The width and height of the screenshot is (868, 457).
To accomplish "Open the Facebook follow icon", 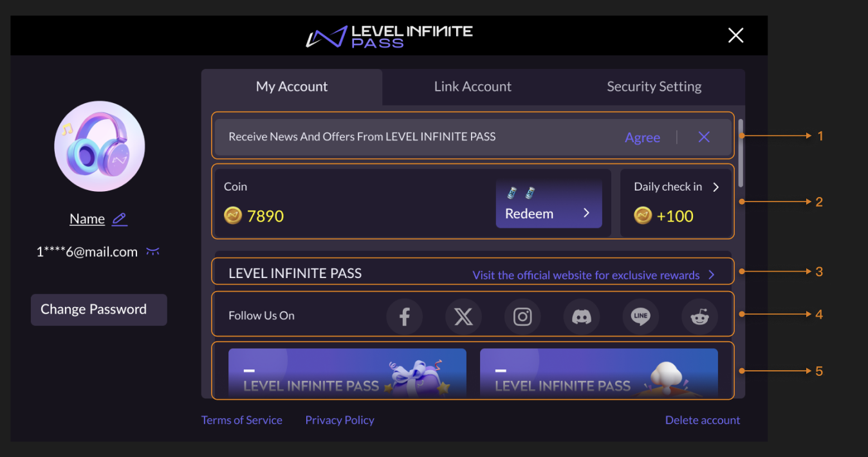I will [x=404, y=316].
